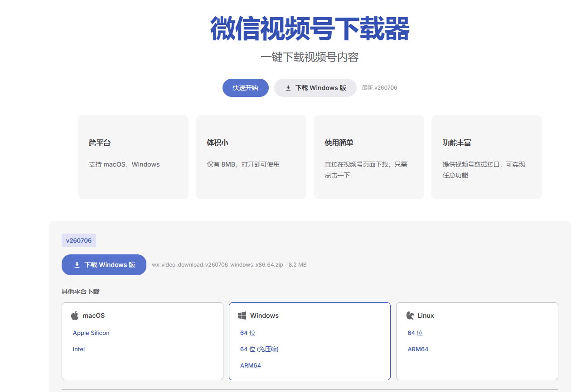581x392 pixels.
Task: Open the Linux 64 位 download link
Action: coord(415,333)
